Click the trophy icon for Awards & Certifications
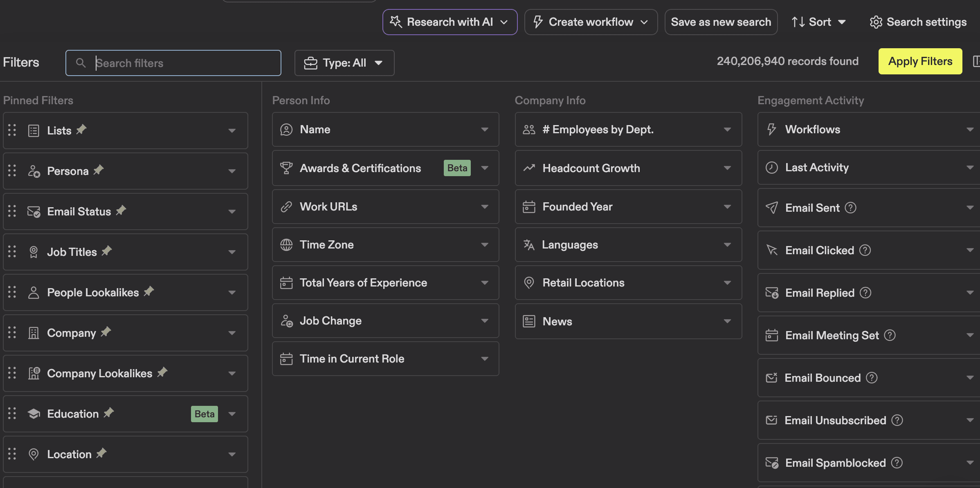The image size is (980, 488). pyautogui.click(x=286, y=168)
